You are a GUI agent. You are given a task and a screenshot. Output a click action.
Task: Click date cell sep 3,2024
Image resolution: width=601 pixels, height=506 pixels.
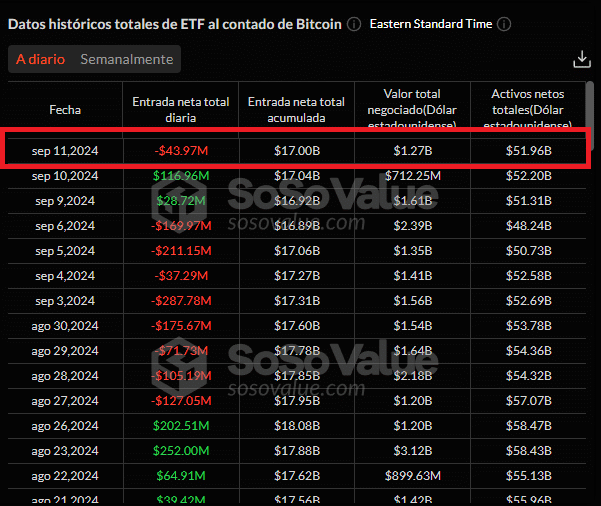pos(65,301)
